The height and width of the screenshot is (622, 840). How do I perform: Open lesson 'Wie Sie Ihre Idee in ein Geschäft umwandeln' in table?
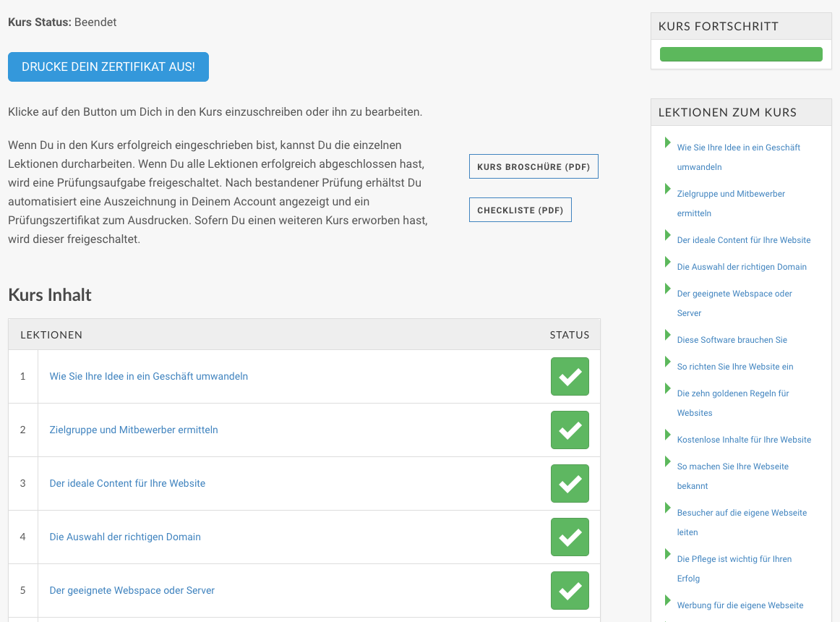[149, 376]
